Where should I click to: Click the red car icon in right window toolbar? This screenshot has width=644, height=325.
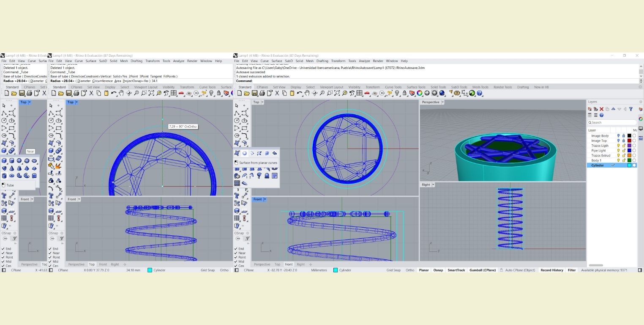(x=367, y=93)
